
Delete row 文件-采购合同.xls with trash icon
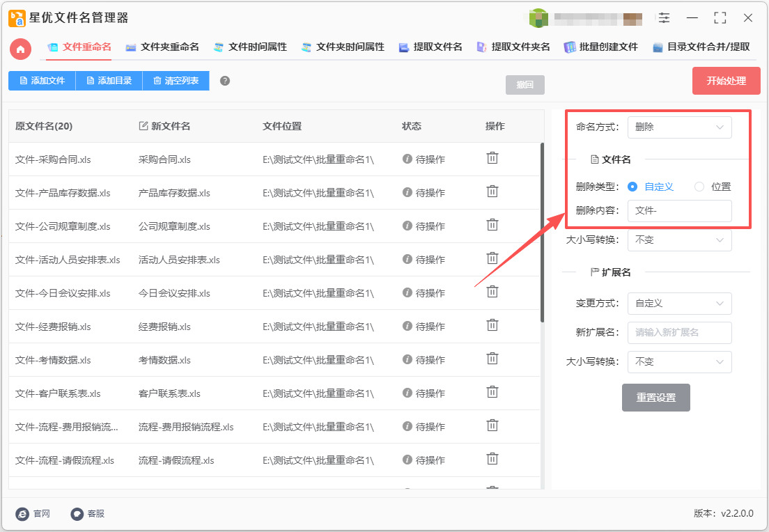[492, 158]
